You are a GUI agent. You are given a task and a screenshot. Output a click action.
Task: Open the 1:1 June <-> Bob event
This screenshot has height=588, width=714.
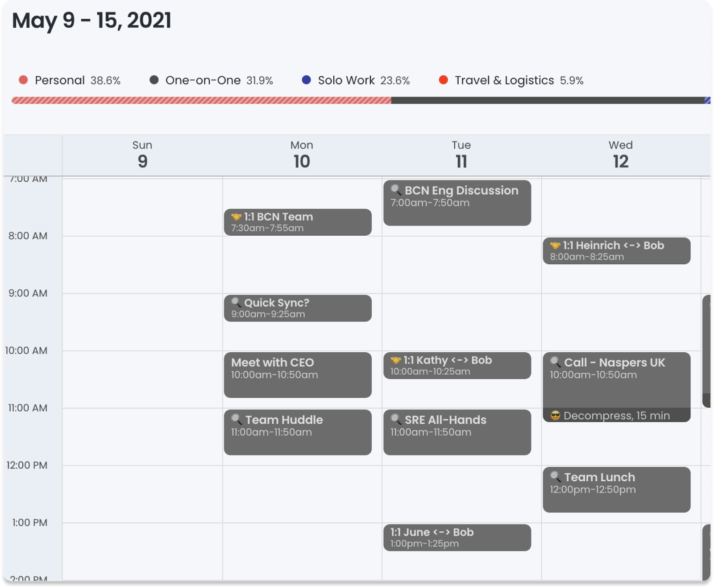click(x=457, y=538)
